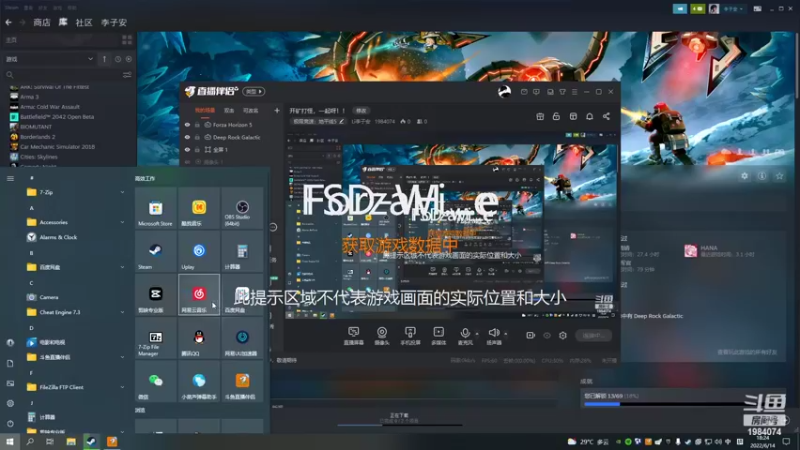Open the calculator tile in Start tiles
This screenshot has width=800, height=450.
coord(242,251)
